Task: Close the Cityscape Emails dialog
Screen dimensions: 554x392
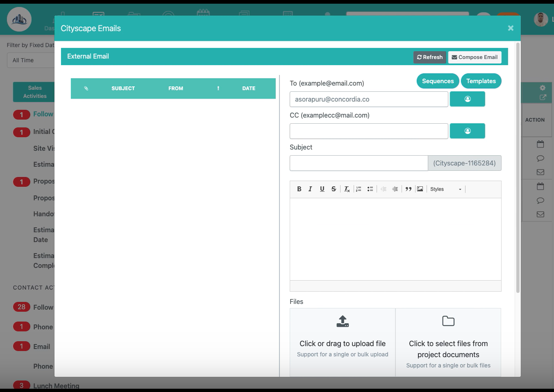Action: pos(511,28)
